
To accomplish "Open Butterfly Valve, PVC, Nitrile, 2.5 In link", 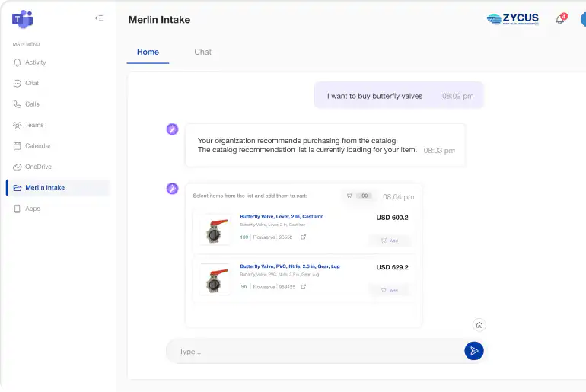I will pos(290,266).
